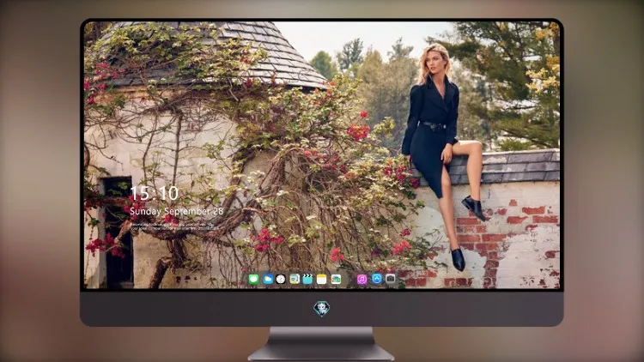Open the Weather app in dock
The width and height of the screenshot is (644, 362).
point(268,280)
